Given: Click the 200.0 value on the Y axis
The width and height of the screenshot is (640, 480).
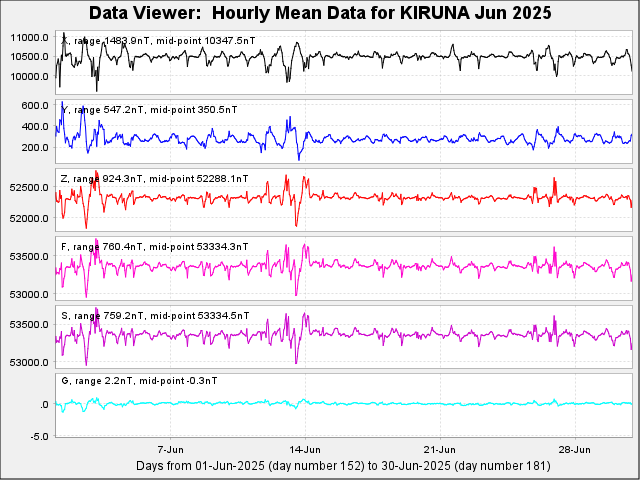Looking at the screenshot, I should [x=37, y=147].
